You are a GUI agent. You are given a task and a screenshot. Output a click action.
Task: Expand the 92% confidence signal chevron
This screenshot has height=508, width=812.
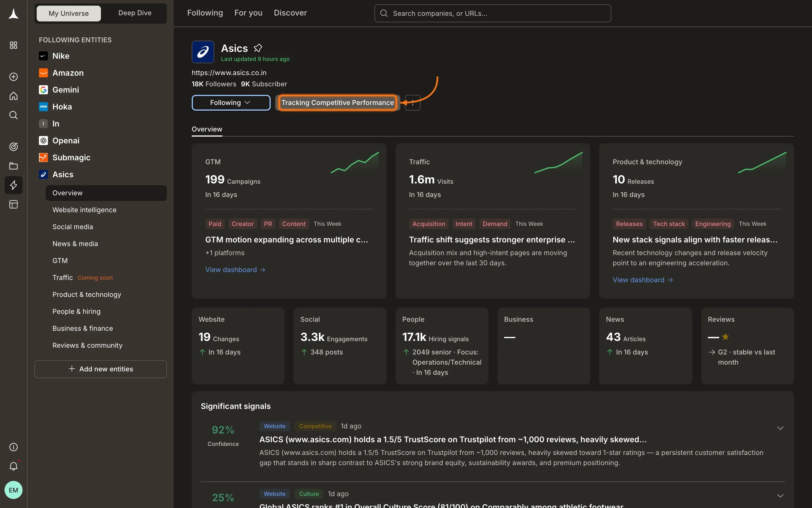(x=780, y=428)
